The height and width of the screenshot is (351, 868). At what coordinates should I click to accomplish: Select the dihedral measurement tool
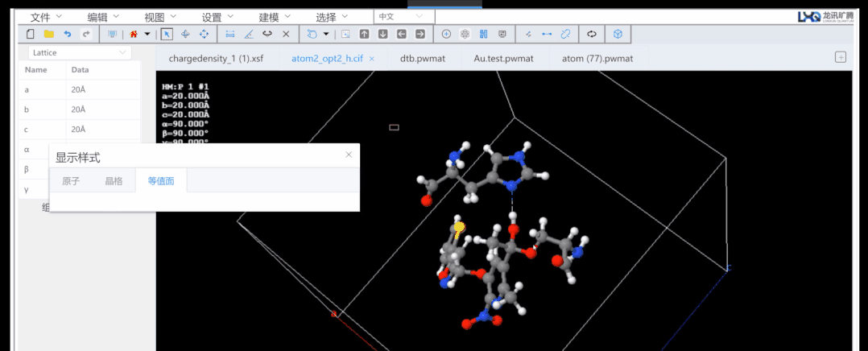pyautogui.click(x=267, y=35)
